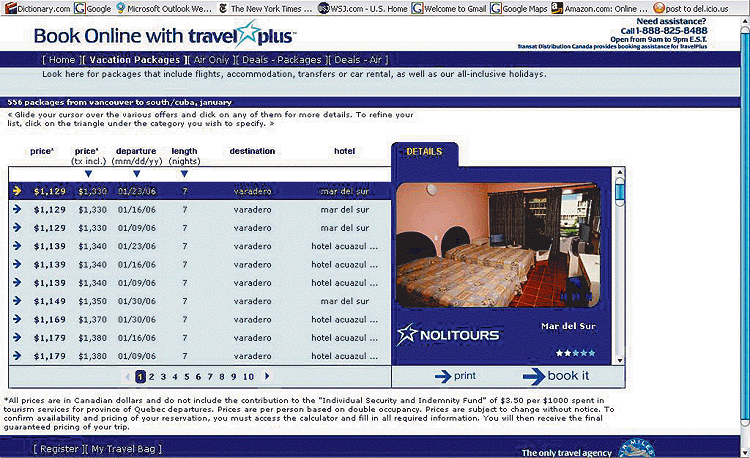The image size is (750, 458).
Task: Click the Air Miles logo
Action: pos(636,448)
